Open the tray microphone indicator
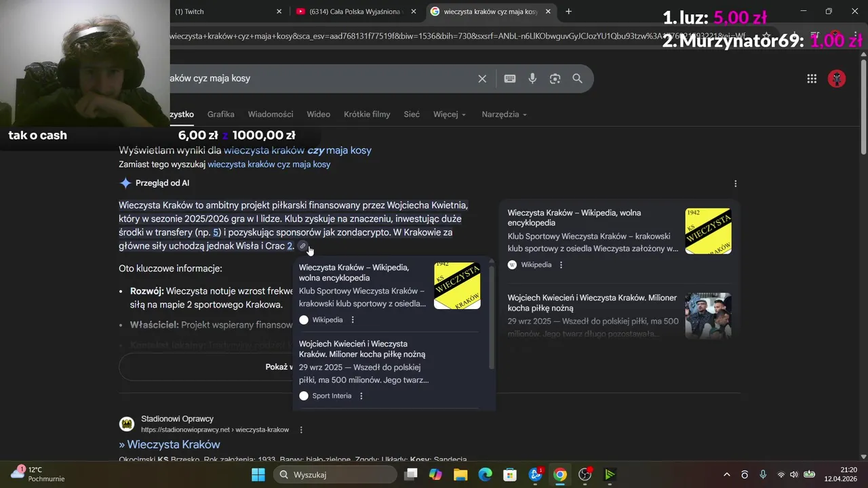868x488 pixels. tap(763, 474)
